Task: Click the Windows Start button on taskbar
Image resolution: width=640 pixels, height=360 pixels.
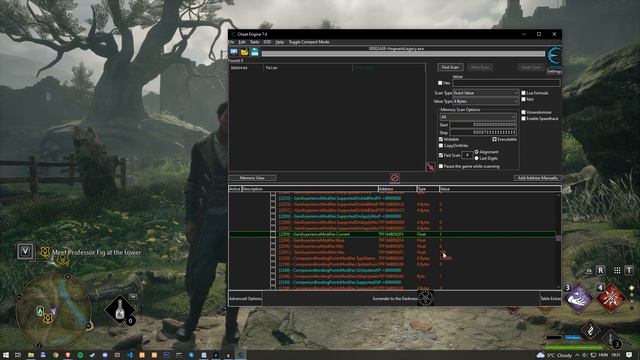Action: [x=6, y=356]
